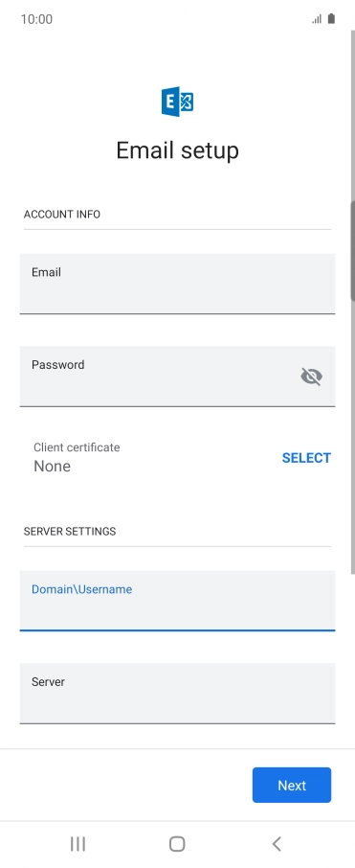Focus the Server input field
355x868 pixels.
[178, 693]
